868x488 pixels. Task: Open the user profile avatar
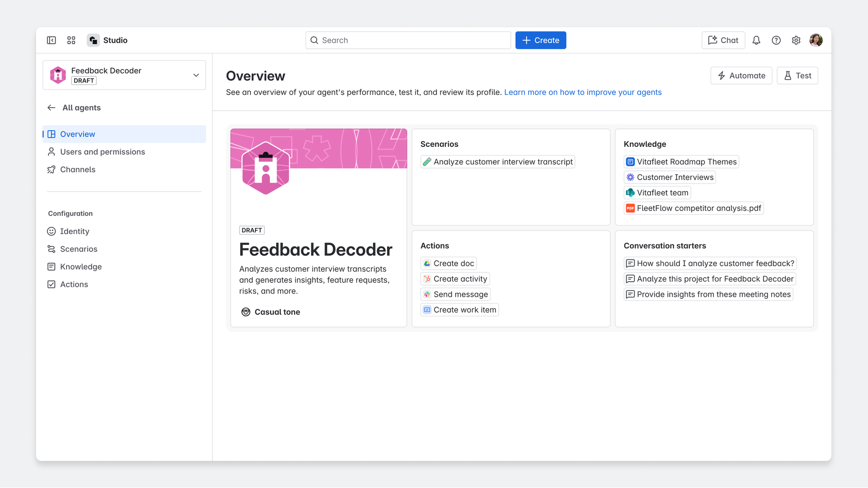pos(816,40)
